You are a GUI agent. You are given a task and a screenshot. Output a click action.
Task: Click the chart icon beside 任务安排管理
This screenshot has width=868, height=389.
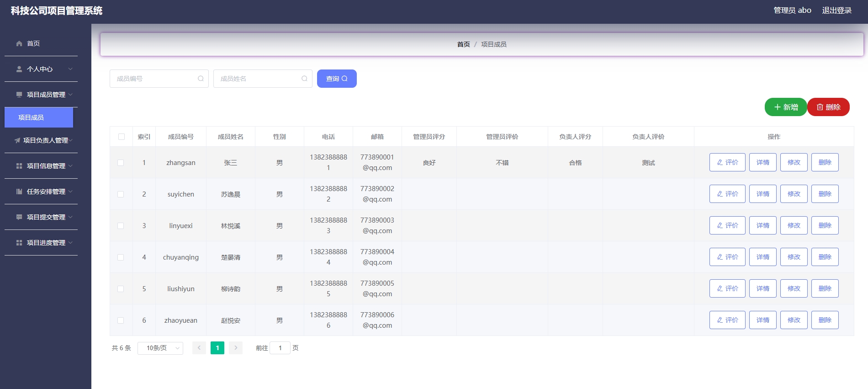pos(19,192)
